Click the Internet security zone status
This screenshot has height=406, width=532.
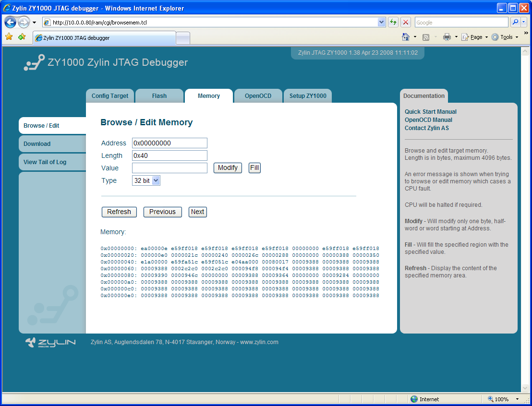(x=425, y=399)
